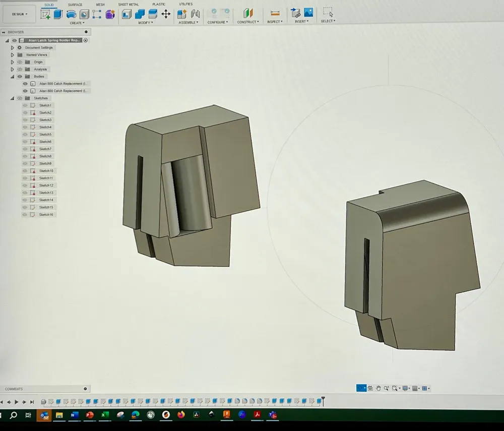This screenshot has width=504, height=431.
Task: Activate the root component radio button
Action: [86, 40]
